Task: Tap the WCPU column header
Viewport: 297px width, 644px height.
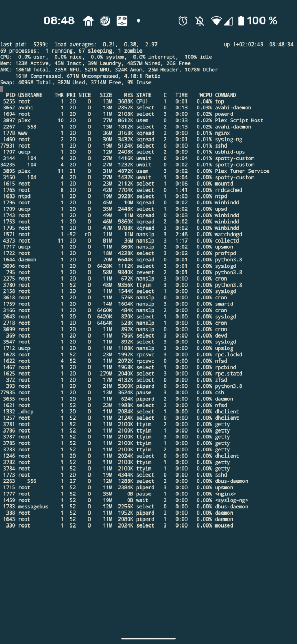Action: [205, 94]
